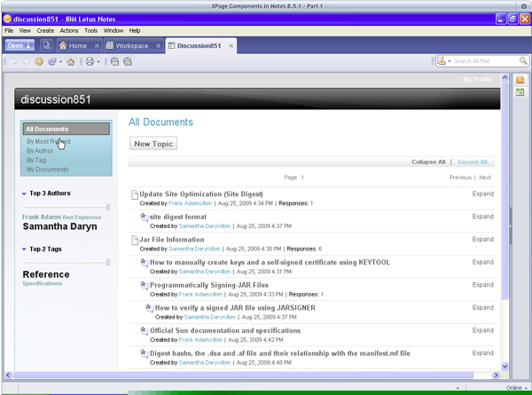Click the My Profile link

pos(478,80)
